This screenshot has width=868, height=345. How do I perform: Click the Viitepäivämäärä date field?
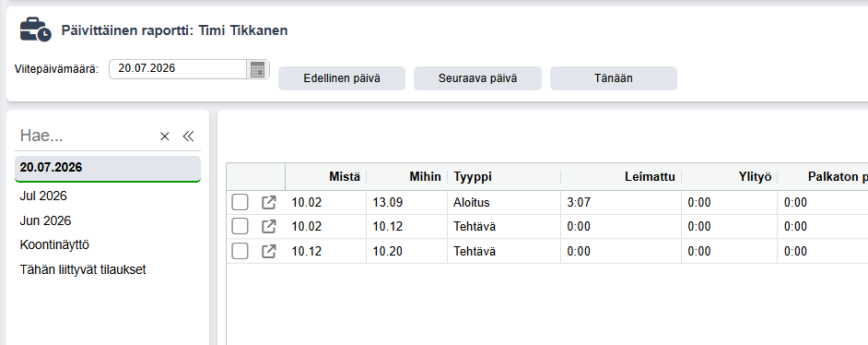178,69
